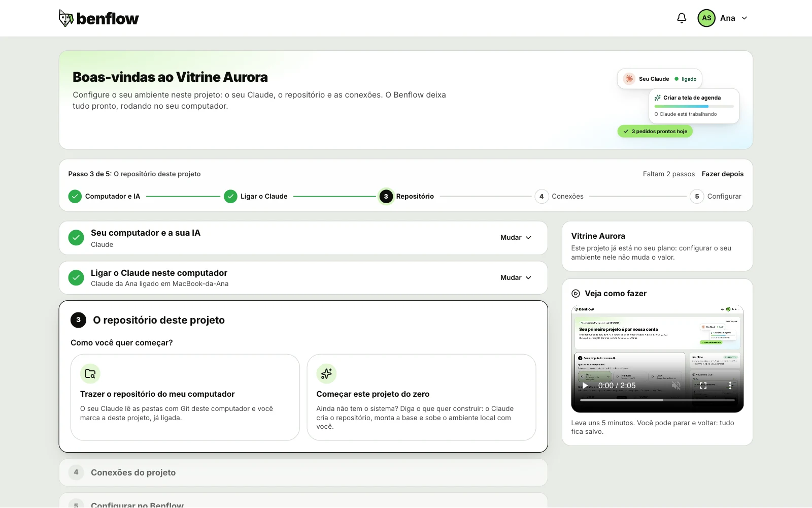Click the Faltam 2 passos text
Viewport: 812px width, 508px height.
[669, 174]
